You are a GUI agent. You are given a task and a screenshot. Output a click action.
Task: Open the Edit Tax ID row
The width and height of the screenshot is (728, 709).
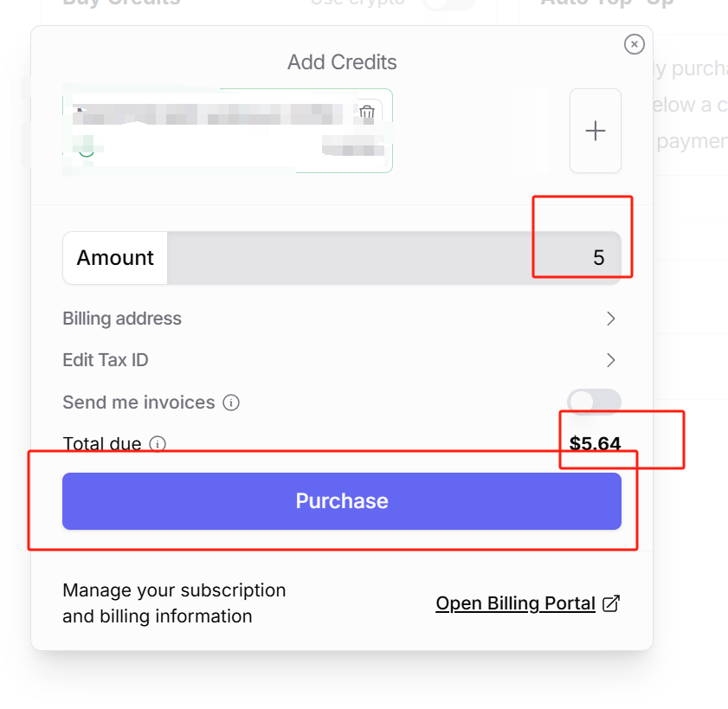pos(106,360)
